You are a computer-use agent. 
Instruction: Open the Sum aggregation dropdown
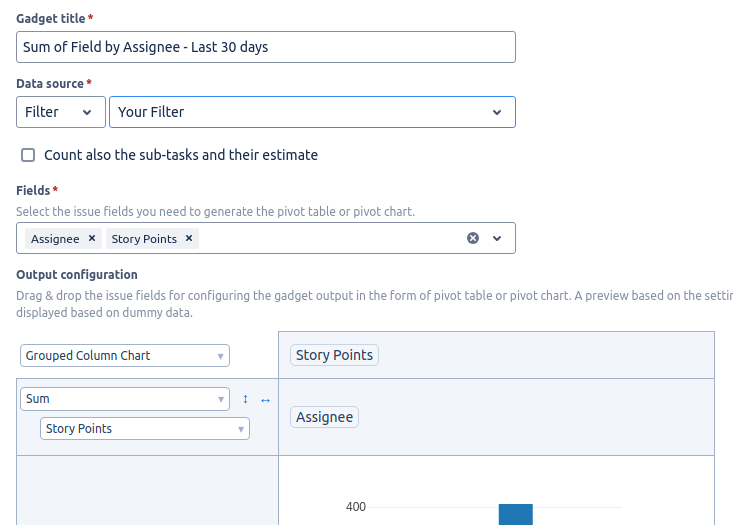pos(125,399)
